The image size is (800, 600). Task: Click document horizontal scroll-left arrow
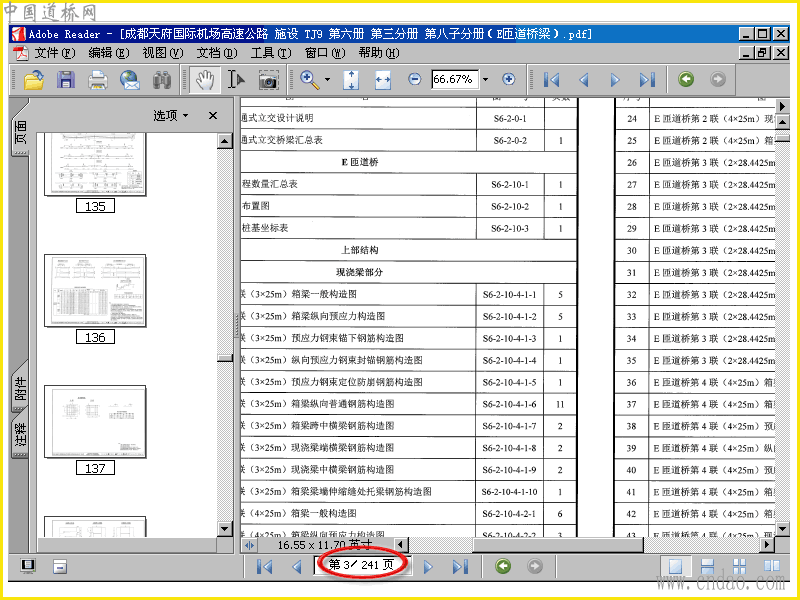click(x=401, y=545)
